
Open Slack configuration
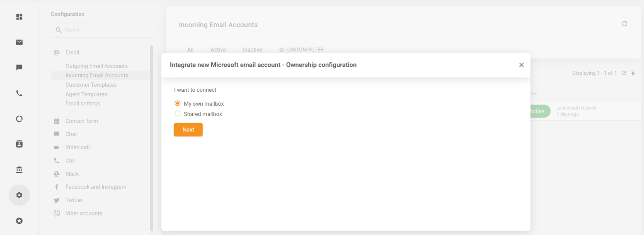tap(72, 174)
